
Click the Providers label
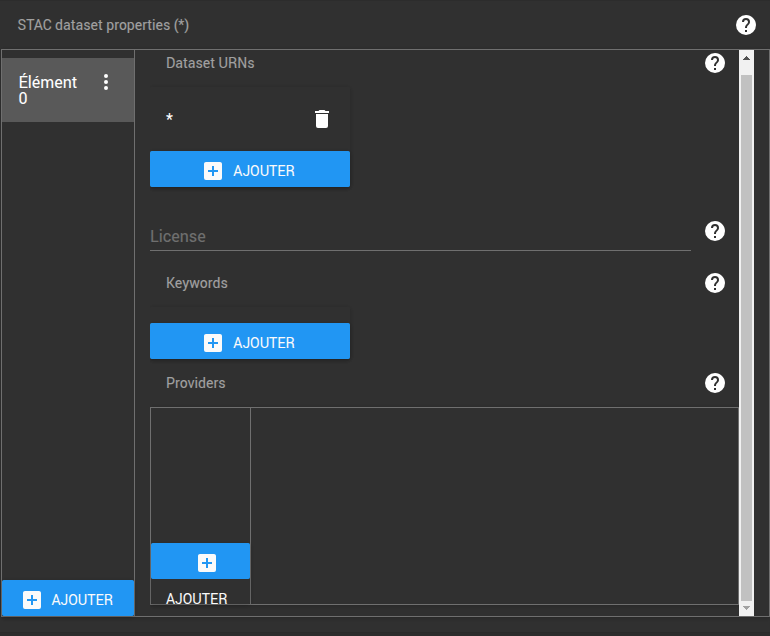point(196,383)
